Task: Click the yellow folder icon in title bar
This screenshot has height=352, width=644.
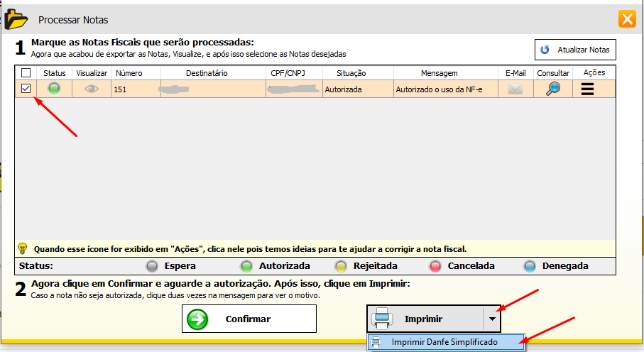Action: pyautogui.click(x=16, y=18)
